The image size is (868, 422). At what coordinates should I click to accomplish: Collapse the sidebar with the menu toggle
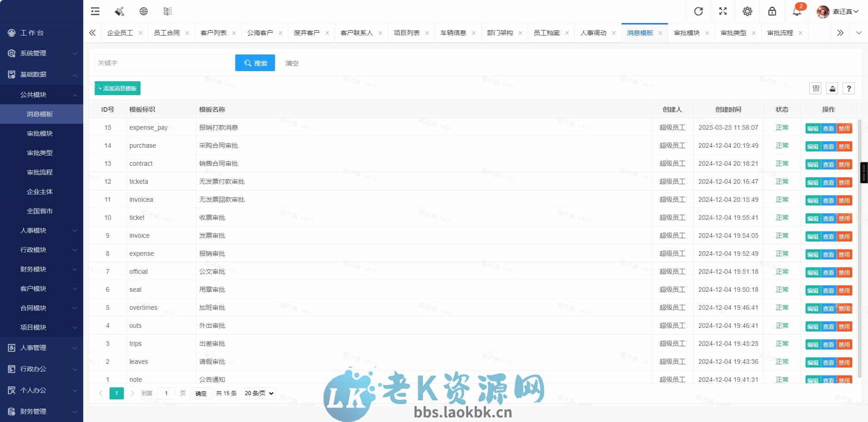[95, 11]
